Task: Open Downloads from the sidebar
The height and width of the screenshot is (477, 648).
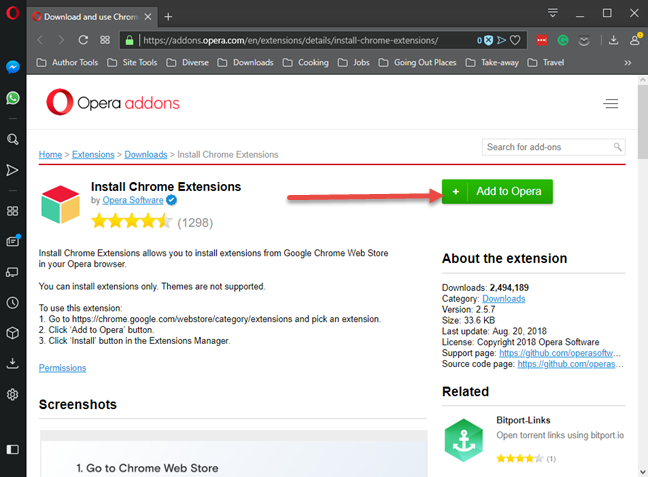Action: point(13,363)
